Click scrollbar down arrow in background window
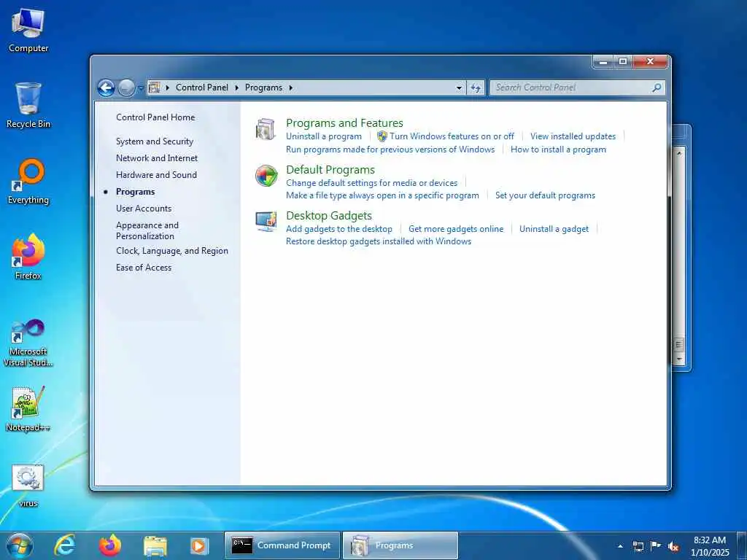The image size is (747, 560). (x=679, y=359)
